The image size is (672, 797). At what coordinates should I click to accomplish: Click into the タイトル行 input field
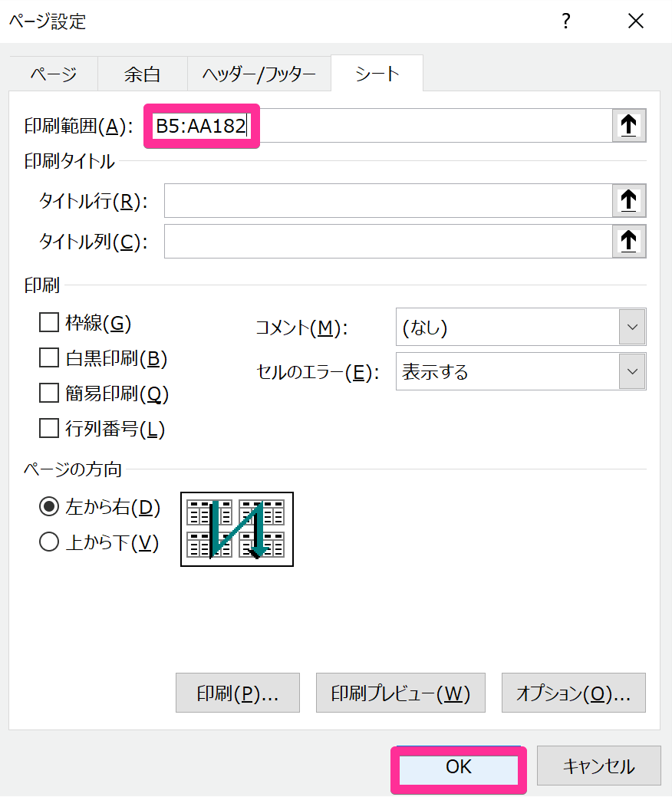388,200
